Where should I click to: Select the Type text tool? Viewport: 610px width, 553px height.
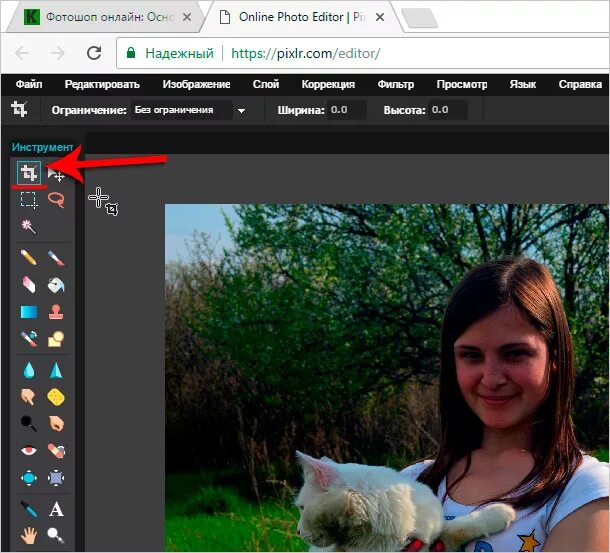56,509
